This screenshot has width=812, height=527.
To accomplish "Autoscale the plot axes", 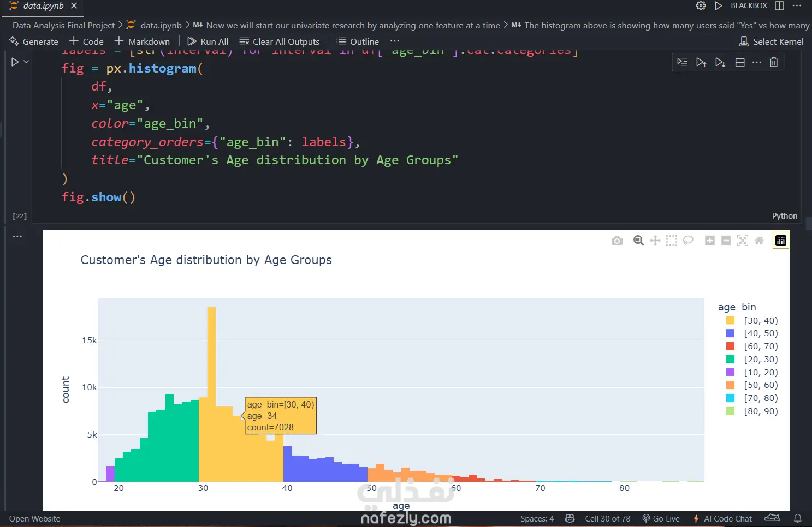I will click(x=743, y=241).
